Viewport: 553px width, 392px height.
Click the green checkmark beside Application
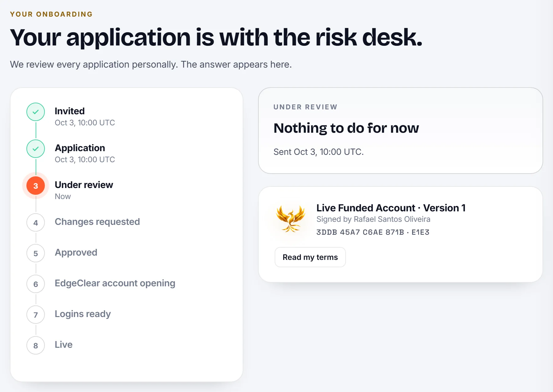36,149
